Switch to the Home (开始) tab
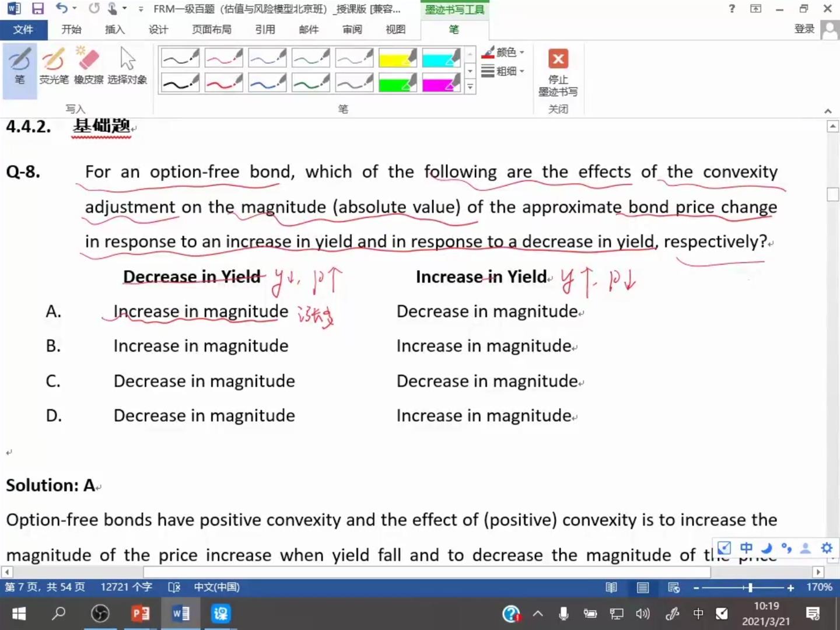 tap(71, 29)
